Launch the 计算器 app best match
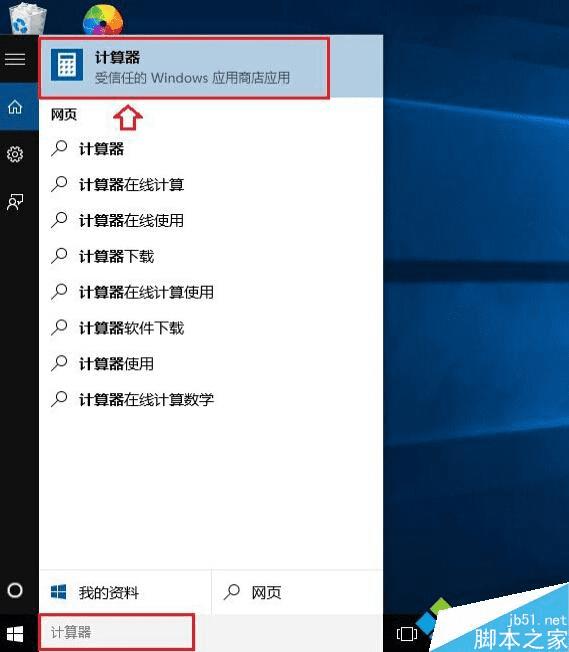The image size is (569, 652). click(x=211, y=67)
